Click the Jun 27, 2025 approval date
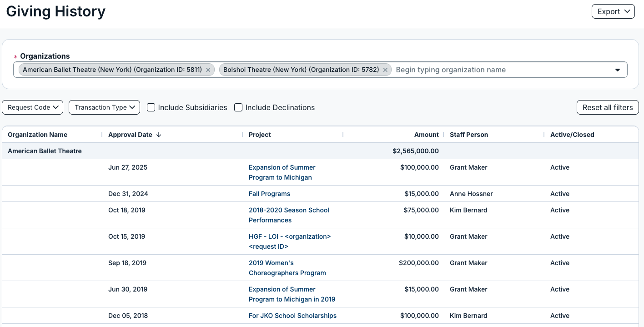Image resolution: width=644 pixels, height=327 pixels. pyautogui.click(x=128, y=167)
